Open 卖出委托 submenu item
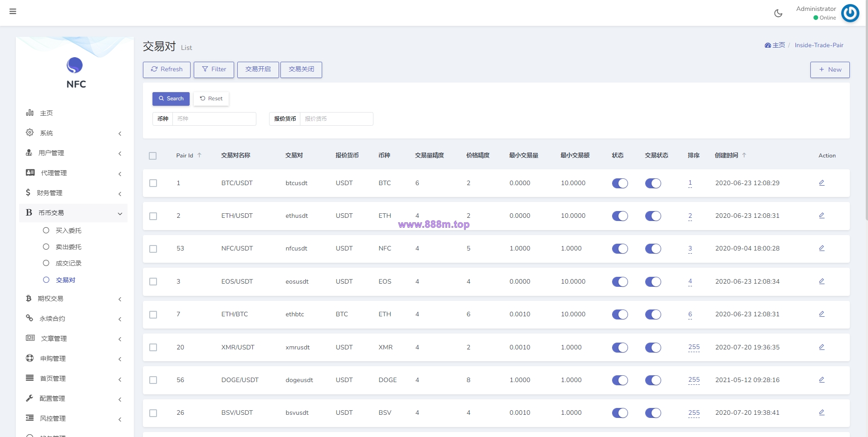This screenshot has height=437, width=868. [69, 247]
